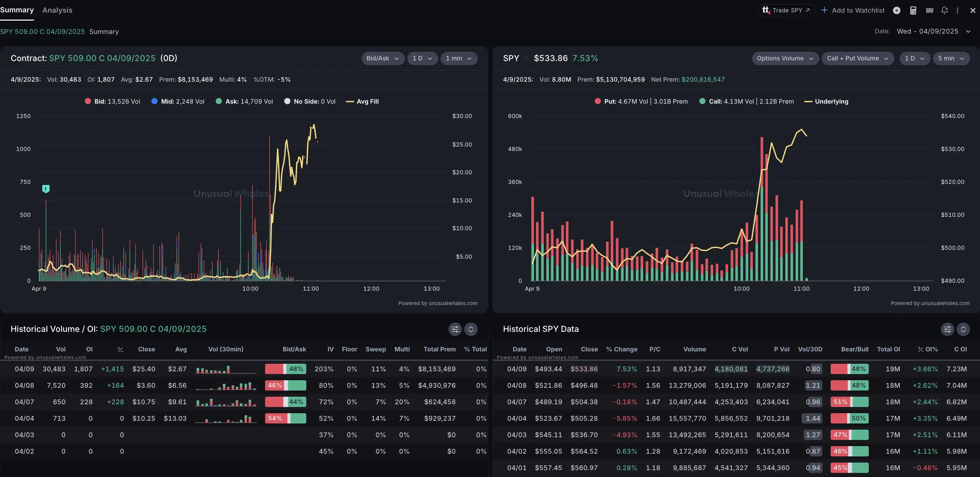Click the add alert bell icon
This screenshot has width=980, height=477.
pyautogui.click(x=945, y=10)
